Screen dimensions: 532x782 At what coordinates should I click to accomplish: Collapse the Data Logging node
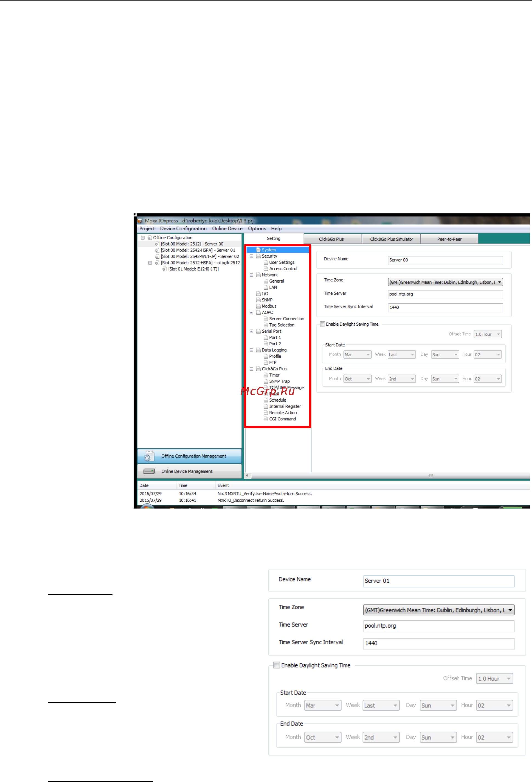pos(251,350)
